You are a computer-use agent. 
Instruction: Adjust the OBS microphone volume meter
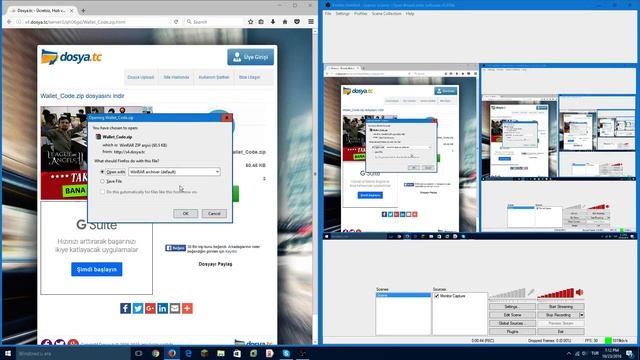[x=507, y=293]
